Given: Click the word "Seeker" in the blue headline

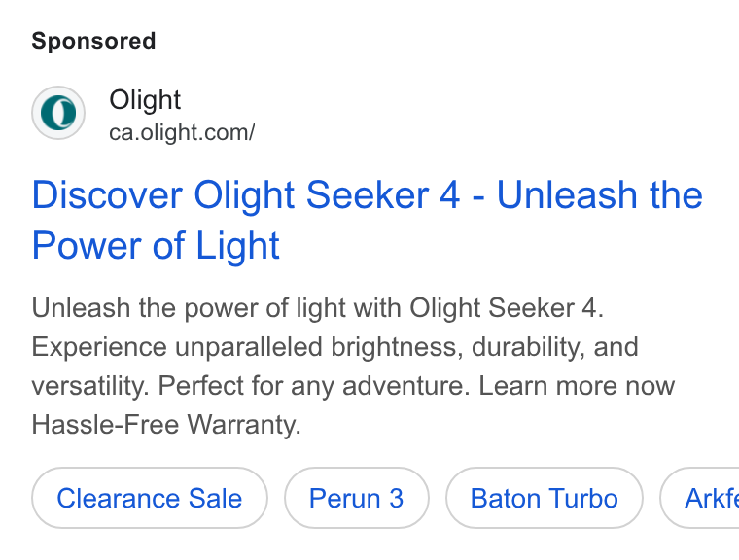Looking at the screenshot, I should point(368,194).
